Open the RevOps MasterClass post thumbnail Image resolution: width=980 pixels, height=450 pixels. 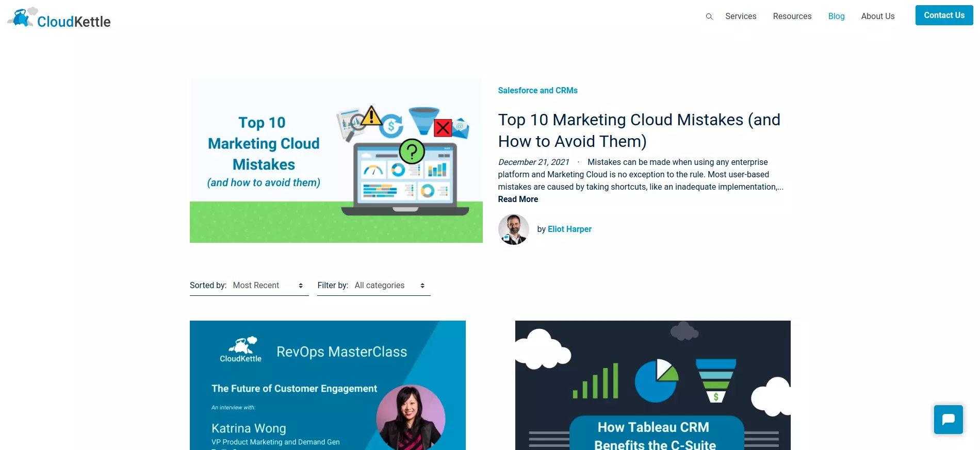click(328, 385)
